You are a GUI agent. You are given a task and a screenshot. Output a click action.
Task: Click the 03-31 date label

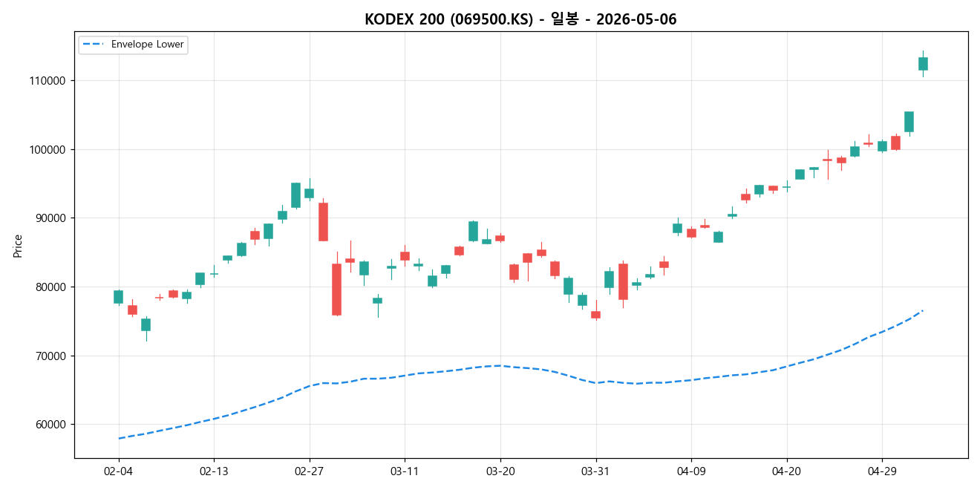click(595, 471)
